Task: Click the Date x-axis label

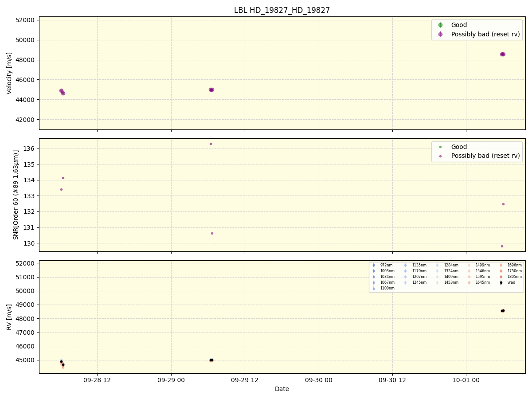Action: (282, 389)
